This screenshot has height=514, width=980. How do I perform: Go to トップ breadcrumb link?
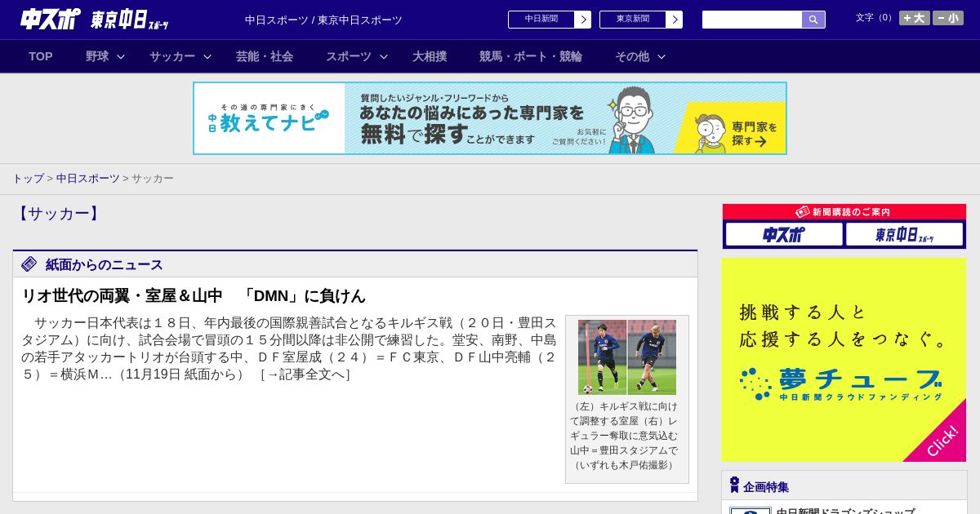click(28, 178)
